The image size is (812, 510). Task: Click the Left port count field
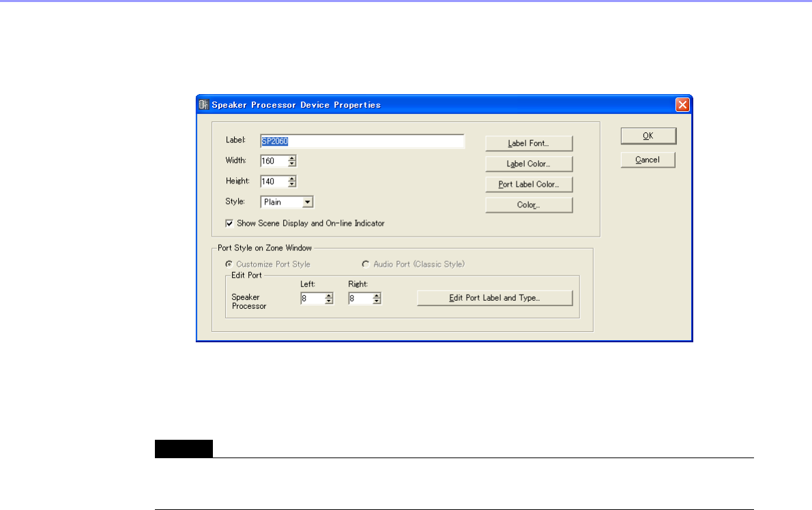(x=313, y=299)
